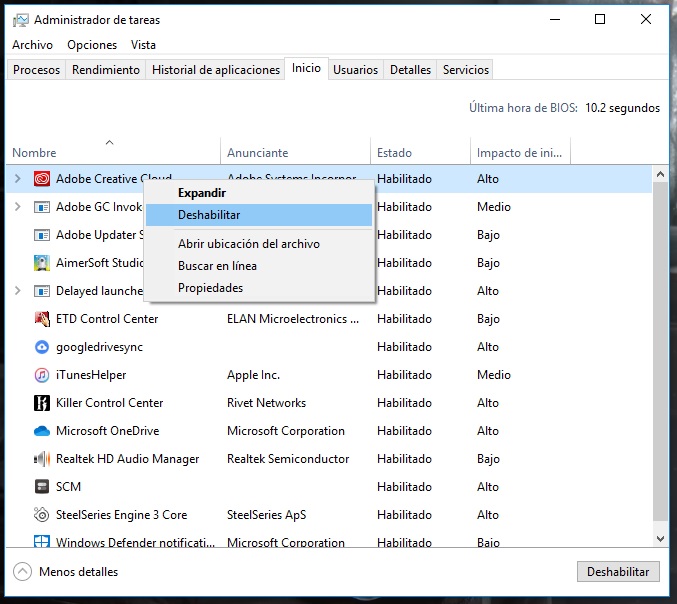This screenshot has width=677, height=604.
Task: Open the Historial de aplicaciones tab
Action: pos(216,70)
